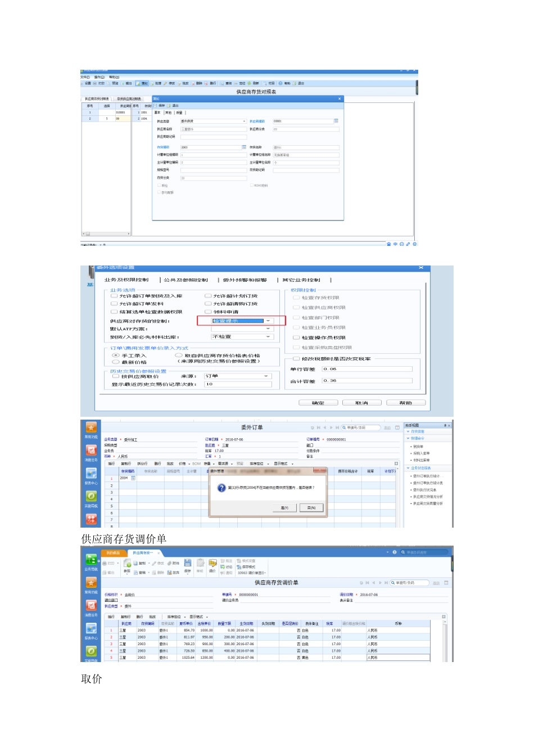Click the 打印 print icon in 供应商存货对照表 toolbar
534x756 pixels.
[x=96, y=83]
